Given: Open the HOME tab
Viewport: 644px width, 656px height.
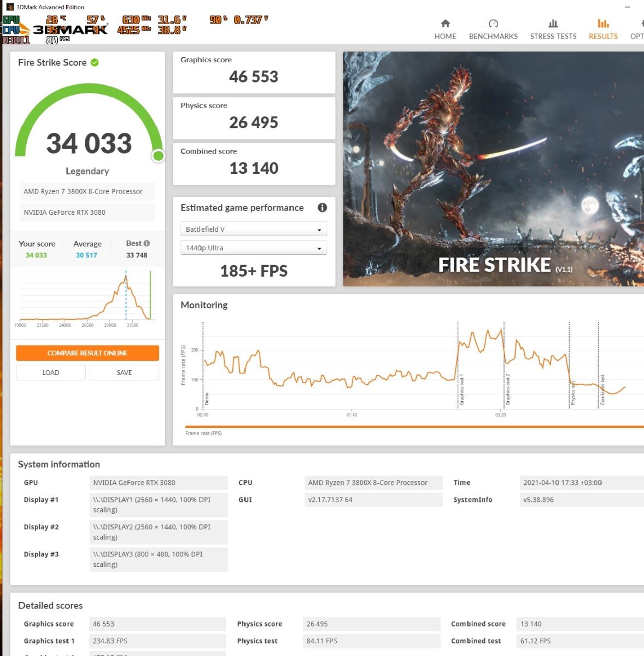Looking at the screenshot, I should click(445, 30).
